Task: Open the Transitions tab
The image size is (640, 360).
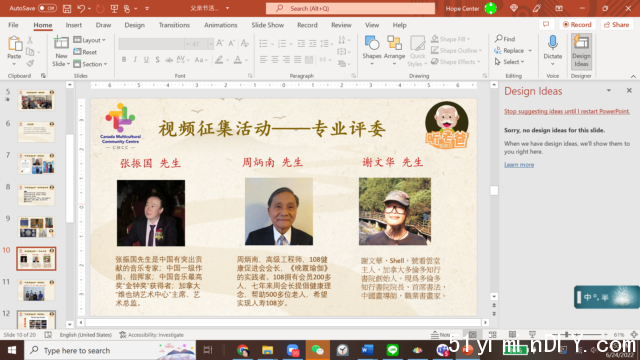Action: pos(174,25)
